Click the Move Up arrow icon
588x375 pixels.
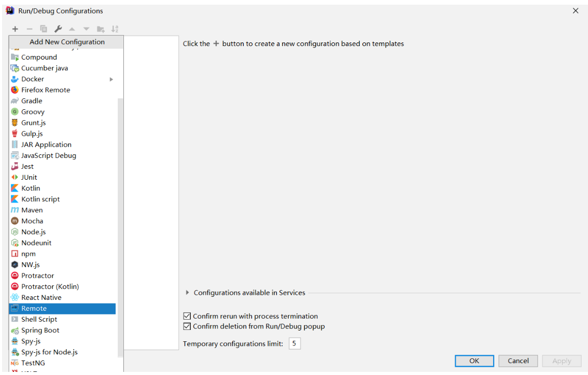click(x=72, y=29)
